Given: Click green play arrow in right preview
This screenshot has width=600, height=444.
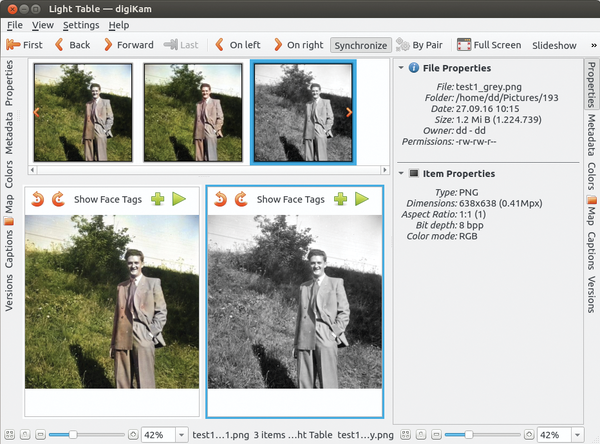Looking at the screenshot, I should coord(362,199).
